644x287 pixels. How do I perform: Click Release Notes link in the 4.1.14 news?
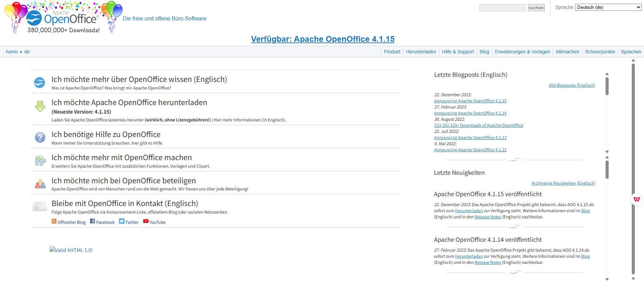(x=488, y=263)
